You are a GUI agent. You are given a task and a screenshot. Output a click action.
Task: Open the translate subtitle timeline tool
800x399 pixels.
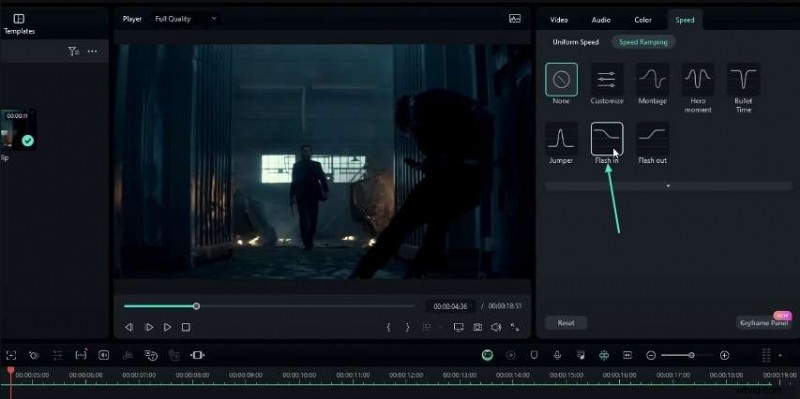click(151, 355)
